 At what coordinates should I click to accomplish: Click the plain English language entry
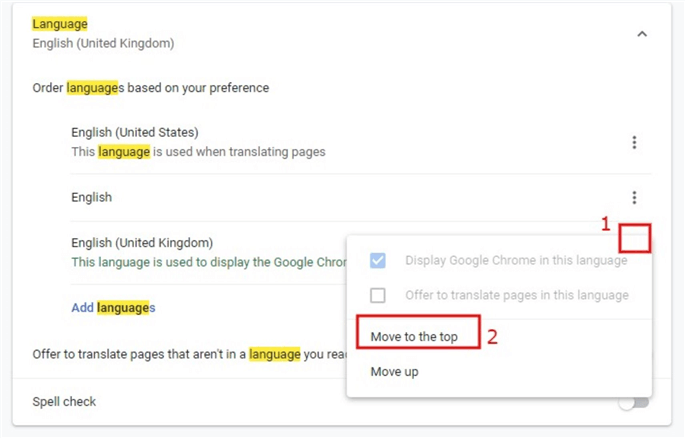(x=92, y=198)
